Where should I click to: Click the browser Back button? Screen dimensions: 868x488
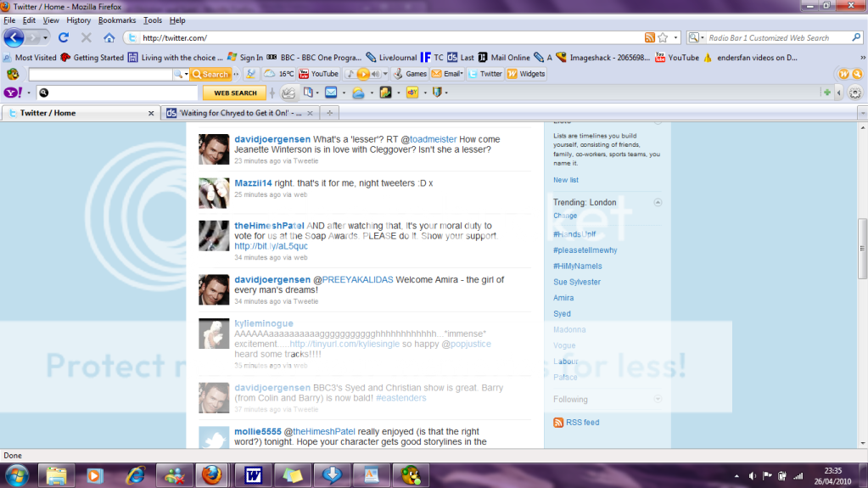tap(14, 37)
